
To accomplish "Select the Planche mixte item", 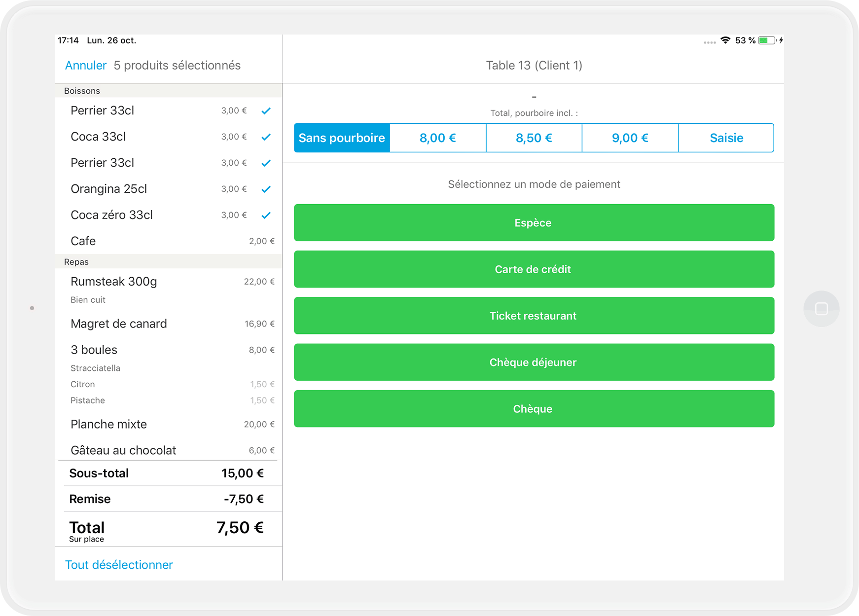I will (169, 425).
